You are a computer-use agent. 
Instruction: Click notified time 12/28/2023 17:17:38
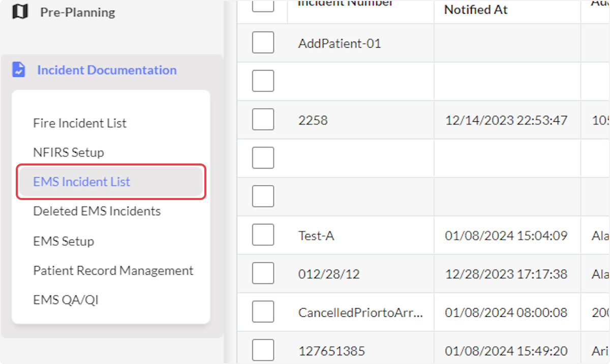[506, 274]
